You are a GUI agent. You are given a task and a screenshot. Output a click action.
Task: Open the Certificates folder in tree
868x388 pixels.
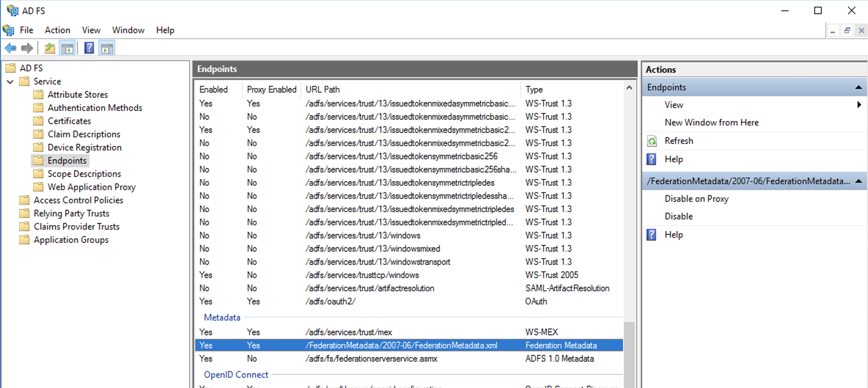[x=69, y=121]
